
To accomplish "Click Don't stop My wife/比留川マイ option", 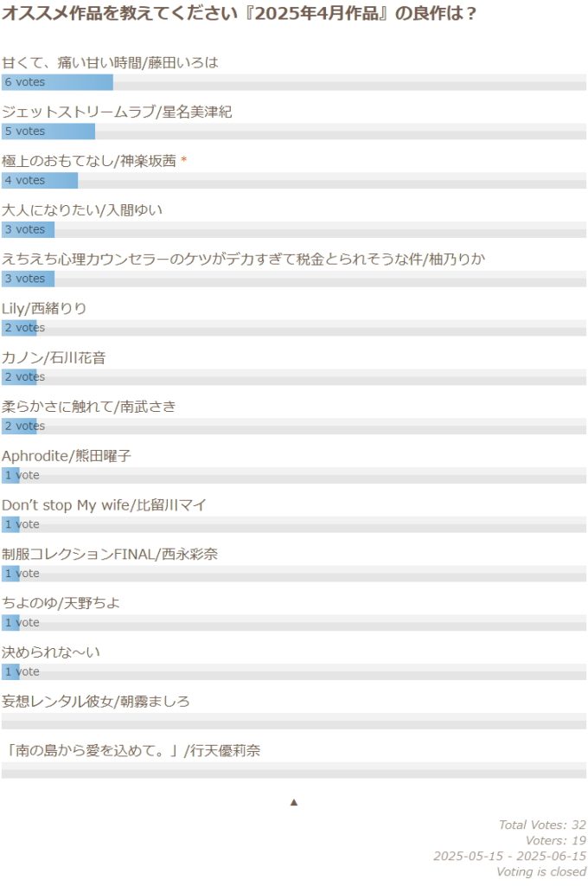I will (104, 505).
